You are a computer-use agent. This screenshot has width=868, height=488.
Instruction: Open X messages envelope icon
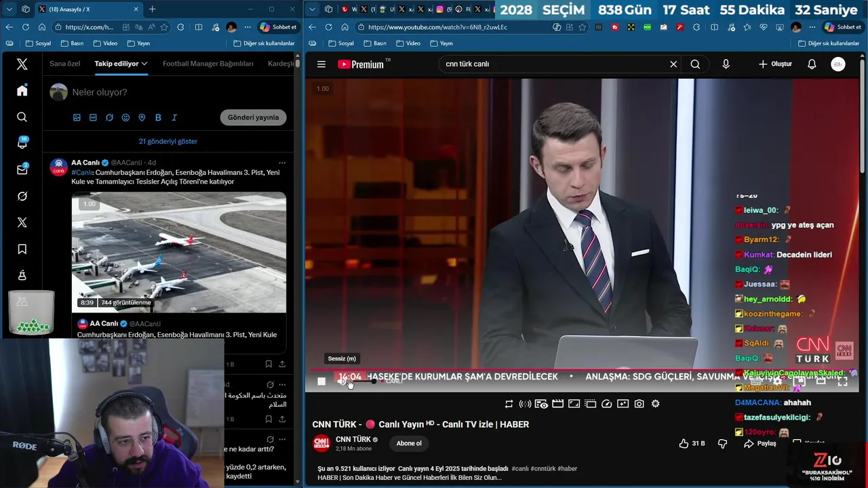[x=22, y=169]
